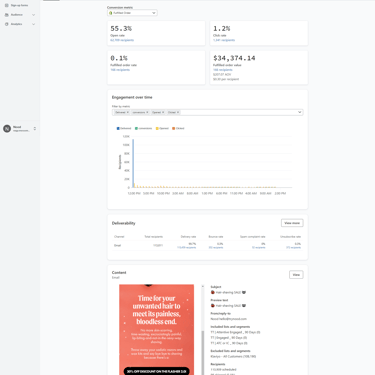Open Bounce rate recipients link
Viewport: 375px width, 375px height.
(216, 248)
